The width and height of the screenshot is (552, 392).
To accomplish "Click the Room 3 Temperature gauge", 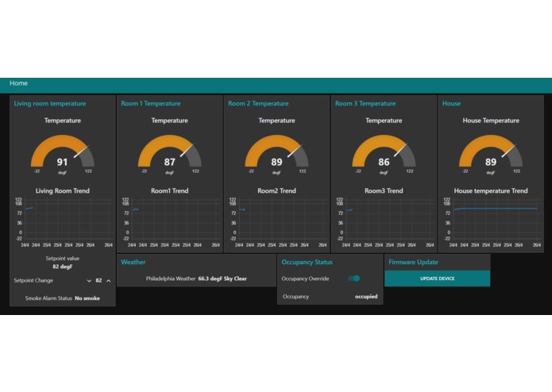I will coord(384,153).
